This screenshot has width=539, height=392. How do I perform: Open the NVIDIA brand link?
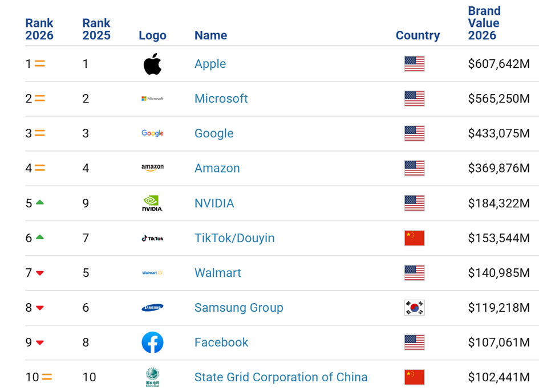(x=214, y=203)
